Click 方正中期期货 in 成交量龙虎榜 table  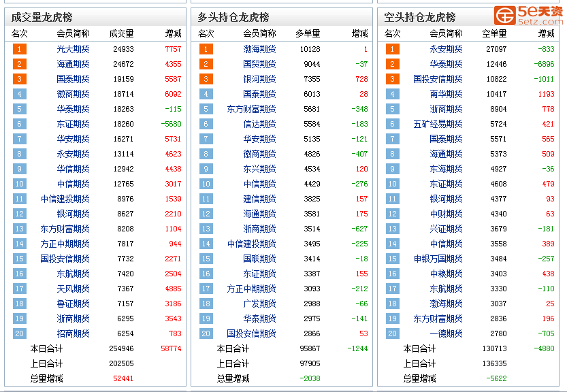65,244
